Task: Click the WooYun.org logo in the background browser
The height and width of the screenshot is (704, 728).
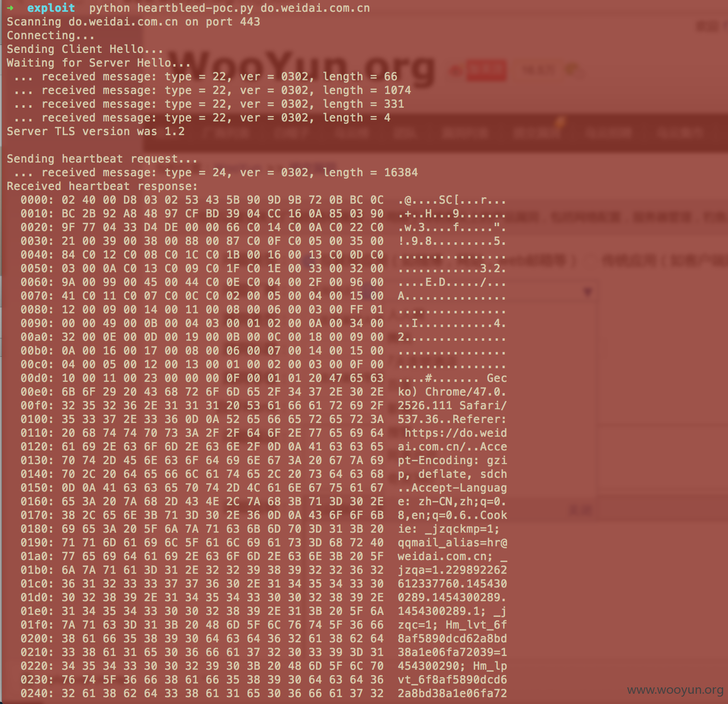Action: [301, 69]
